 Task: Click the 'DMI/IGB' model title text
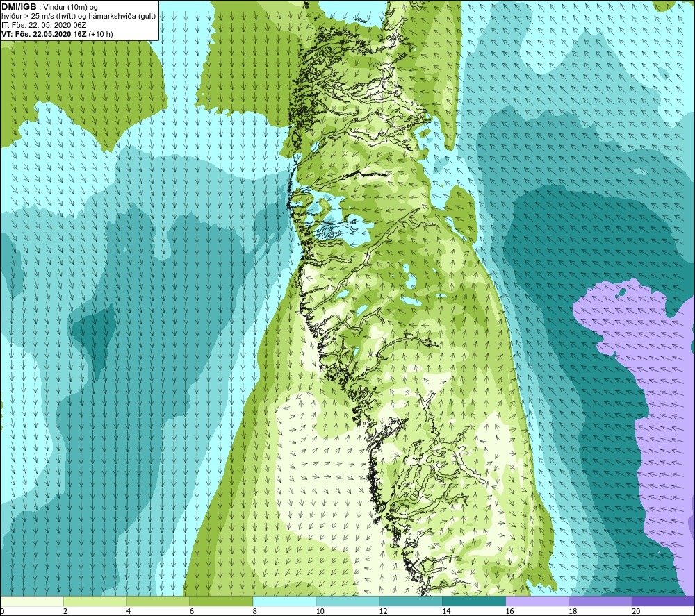19,7
